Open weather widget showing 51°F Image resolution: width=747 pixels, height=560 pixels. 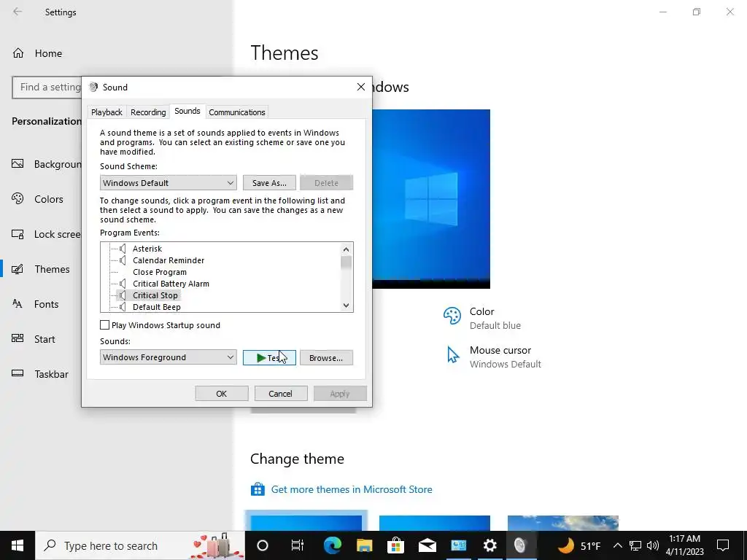[578, 545]
